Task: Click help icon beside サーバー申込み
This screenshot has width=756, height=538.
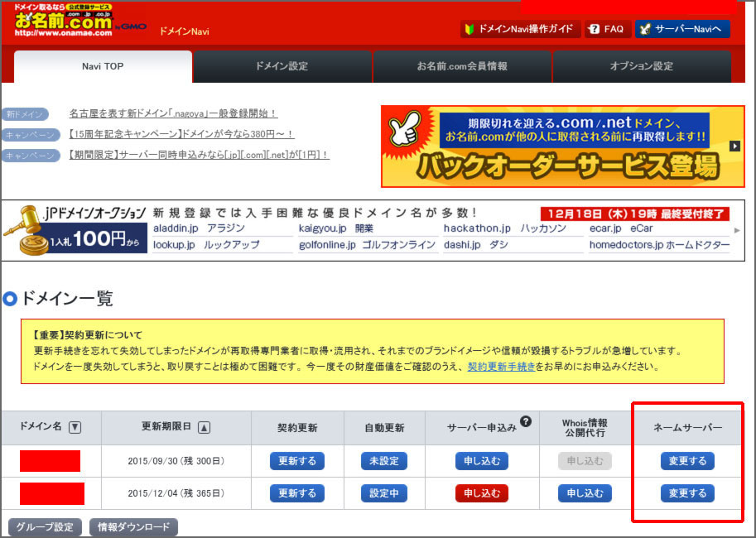Action: tap(526, 421)
